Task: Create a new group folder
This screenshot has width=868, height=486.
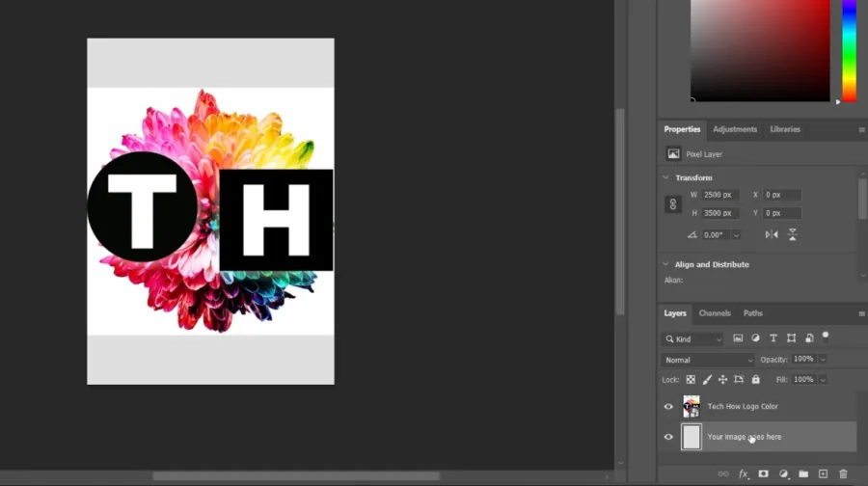Action: [x=803, y=473]
